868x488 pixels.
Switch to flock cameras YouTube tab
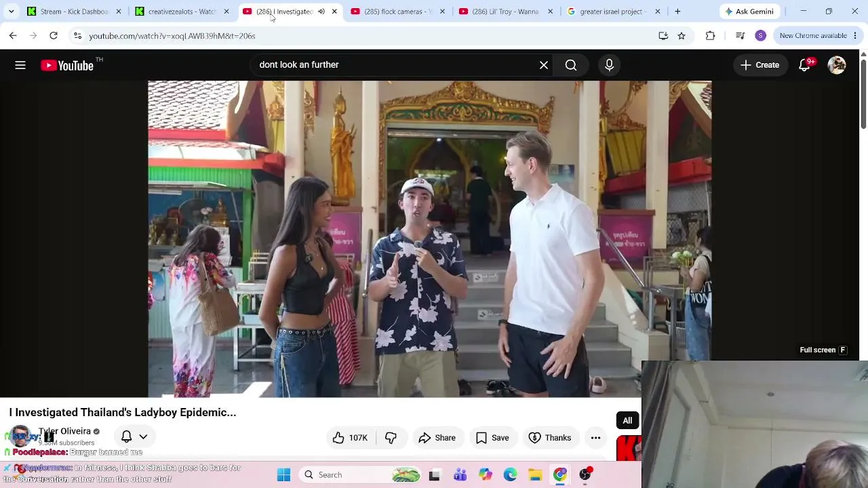tap(397, 12)
